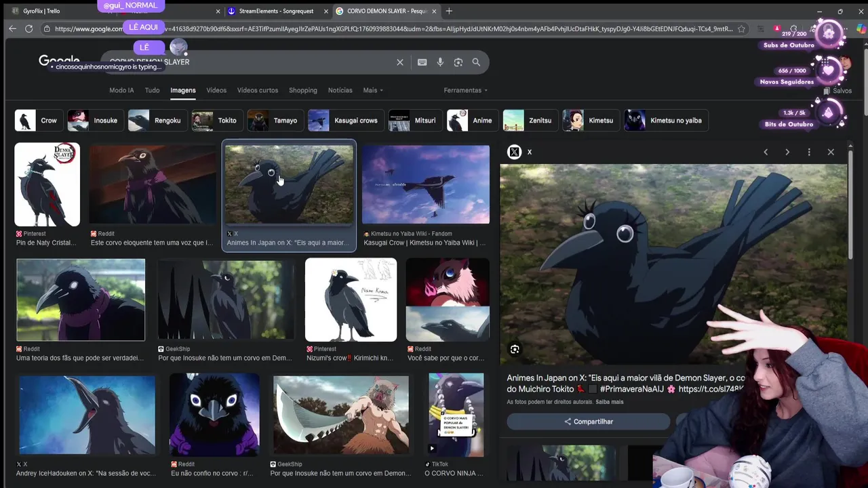Click the Google logo

tap(59, 61)
